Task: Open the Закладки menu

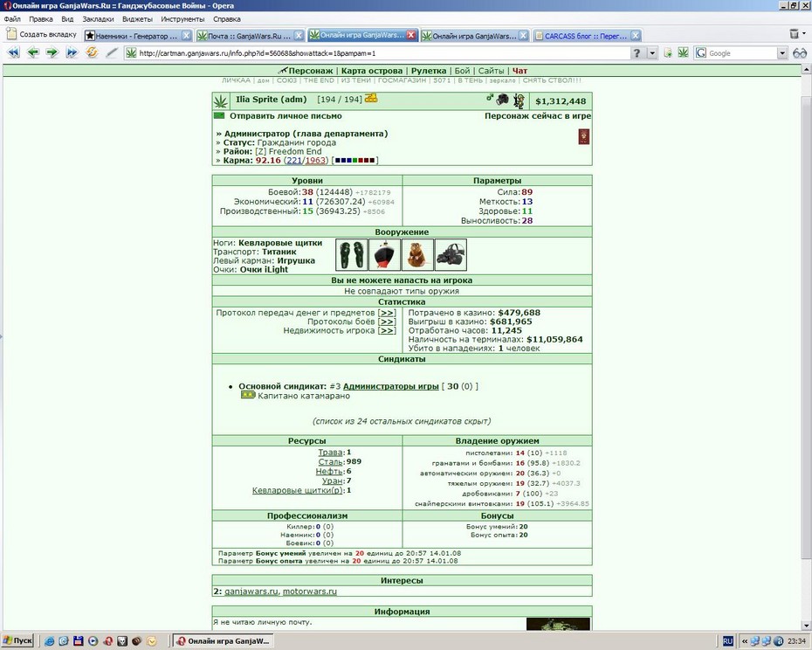Action: click(98, 18)
